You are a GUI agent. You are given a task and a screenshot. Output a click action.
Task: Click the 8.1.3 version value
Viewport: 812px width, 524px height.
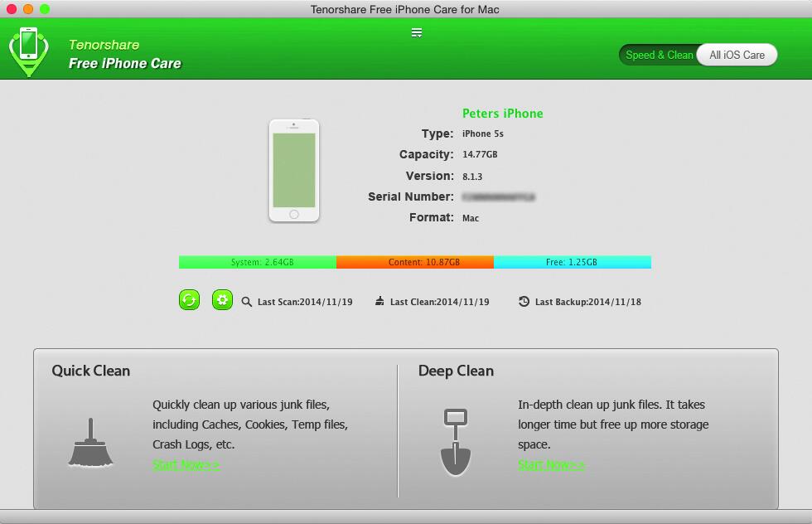pyautogui.click(x=471, y=177)
